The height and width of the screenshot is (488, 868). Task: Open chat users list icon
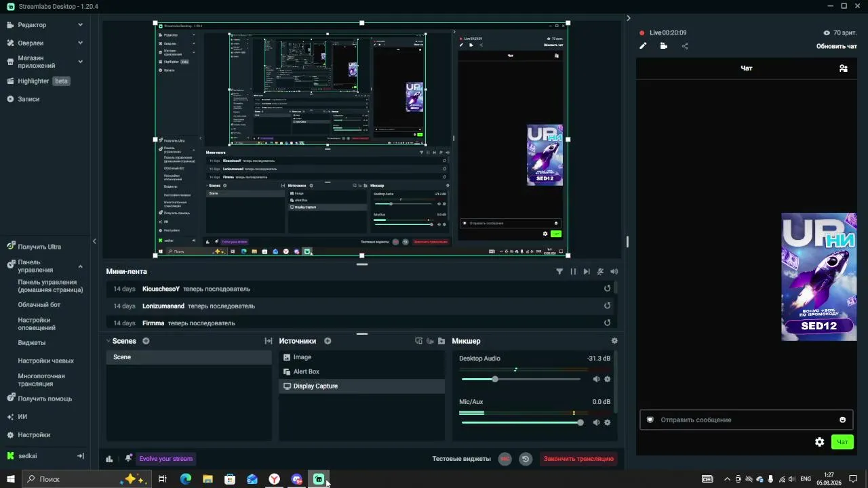(x=843, y=68)
